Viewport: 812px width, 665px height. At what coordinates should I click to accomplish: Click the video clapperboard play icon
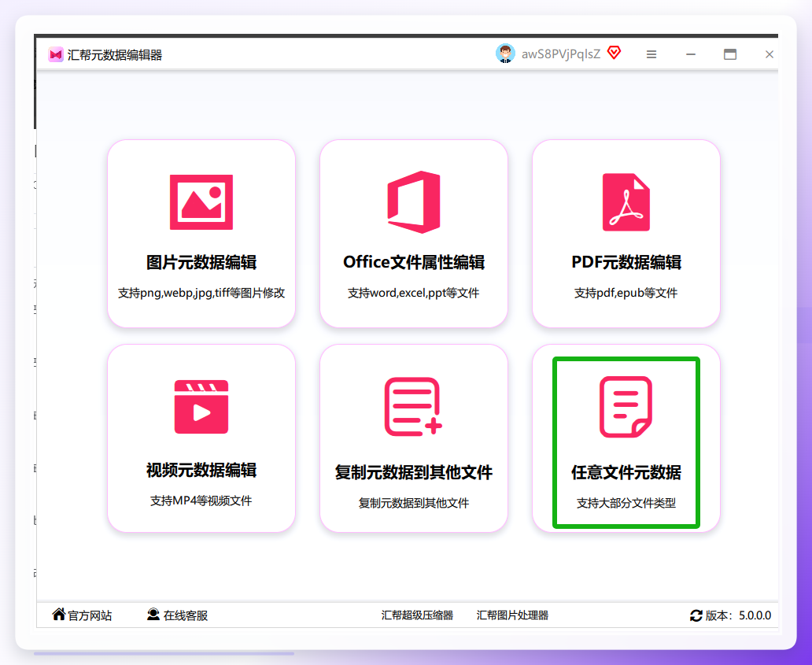pyautogui.click(x=201, y=407)
